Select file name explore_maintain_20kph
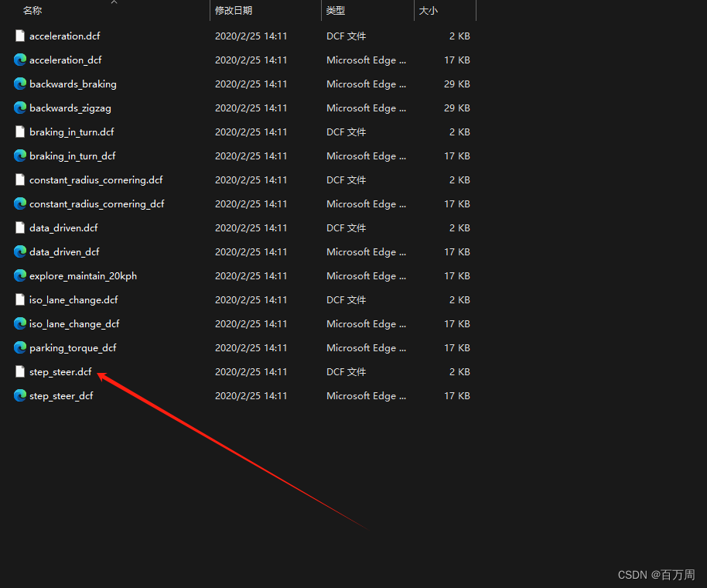 [83, 276]
